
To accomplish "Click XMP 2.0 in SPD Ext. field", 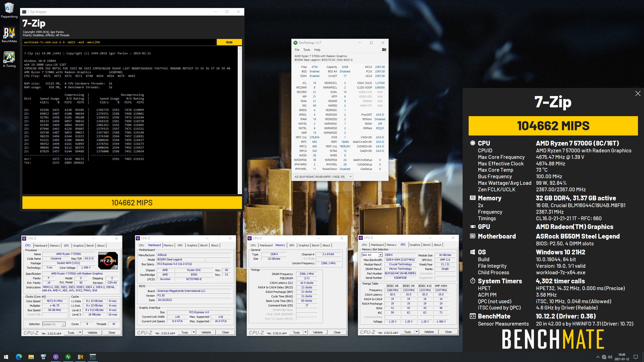I will (445, 260).
